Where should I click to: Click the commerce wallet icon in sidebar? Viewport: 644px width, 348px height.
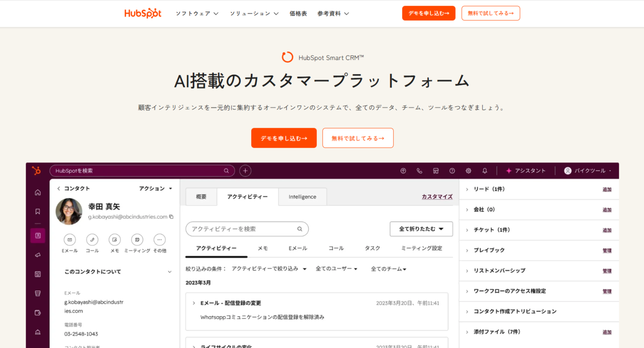(x=38, y=313)
